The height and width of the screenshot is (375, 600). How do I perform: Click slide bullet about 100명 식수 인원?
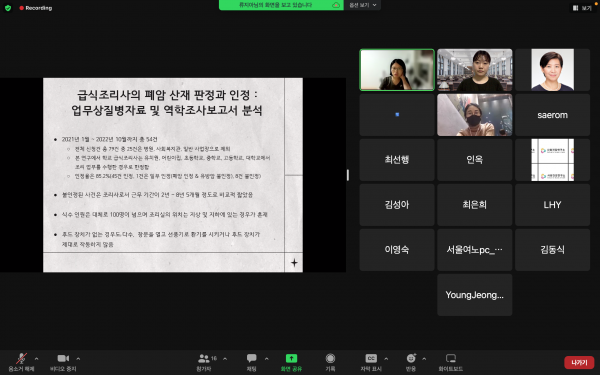tap(164, 215)
